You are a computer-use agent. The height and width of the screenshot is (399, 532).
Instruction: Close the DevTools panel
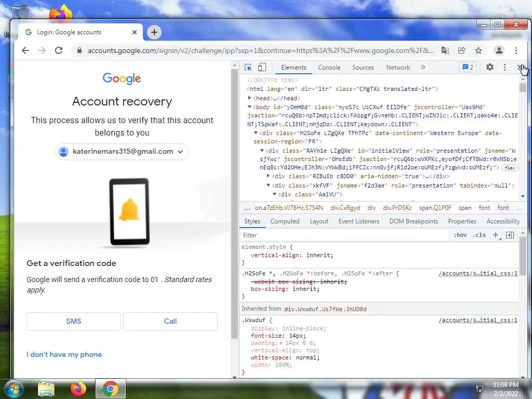pos(520,67)
